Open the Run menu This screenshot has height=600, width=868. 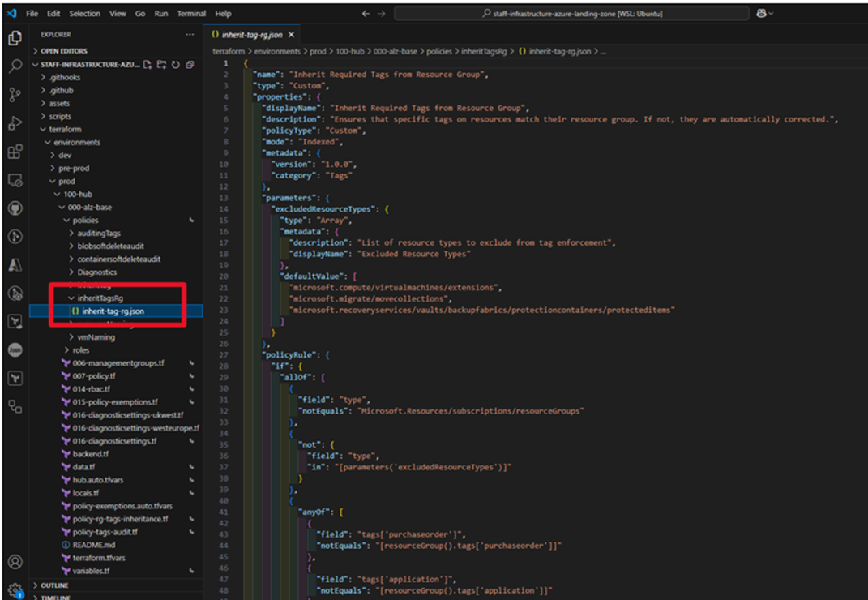click(161, 13)
